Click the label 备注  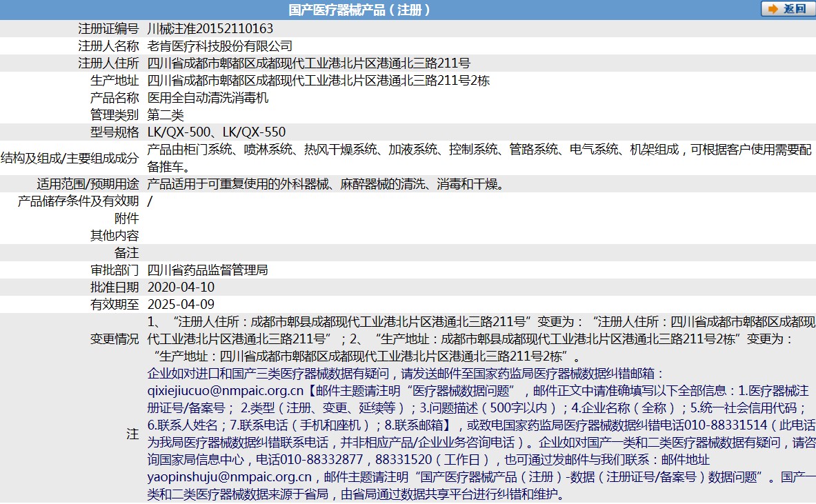click(x=126, y=252)
